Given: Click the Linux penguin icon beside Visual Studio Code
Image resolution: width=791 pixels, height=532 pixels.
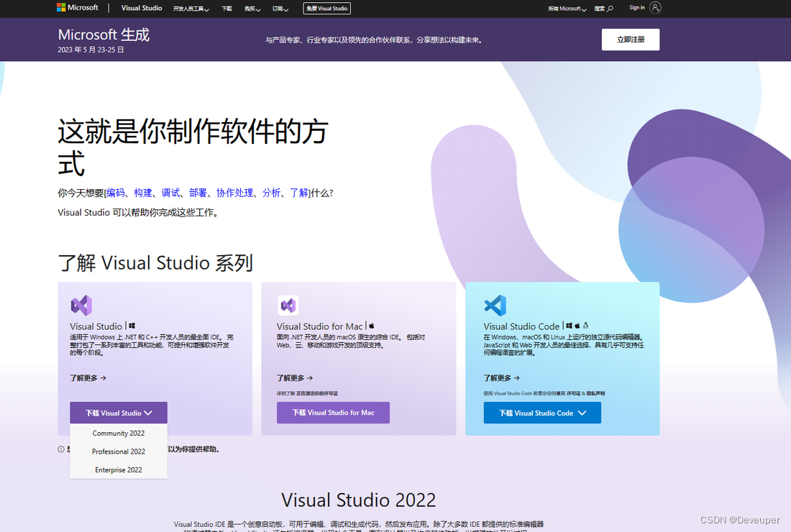Looking at the screenshot, I should click(585, 326).
